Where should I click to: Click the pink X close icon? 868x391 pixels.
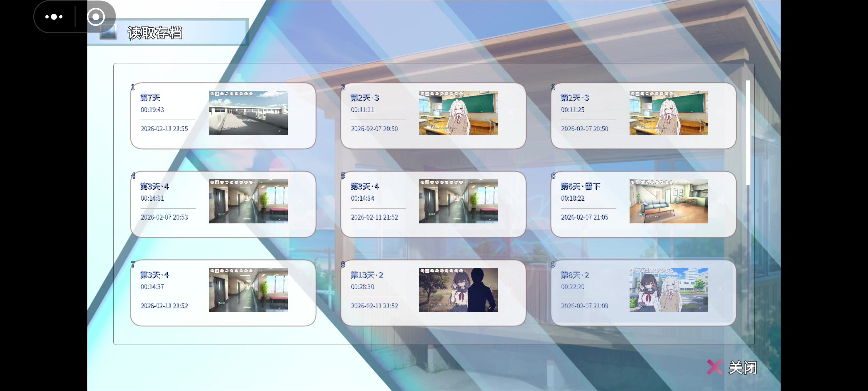[714, 367]
